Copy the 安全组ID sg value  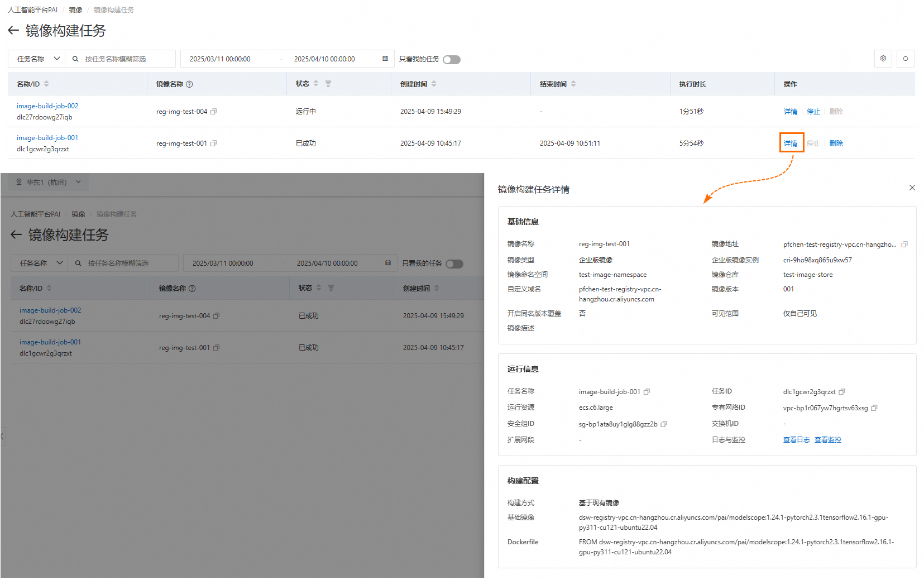point(664,424)
